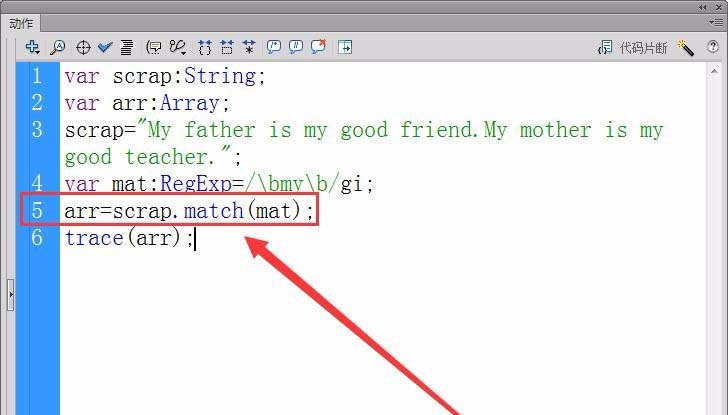Apply line comment // icon
The image size is (728, 415).
[x=296, y=47]
